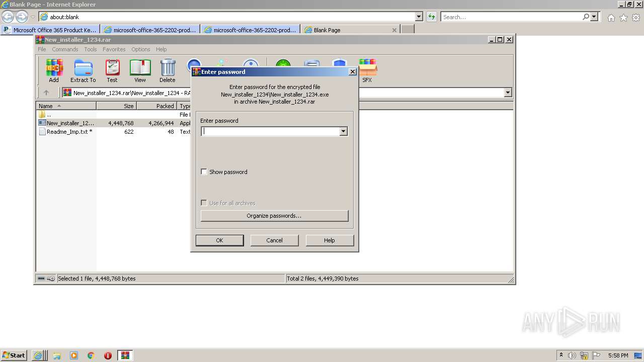The image size is (644, 362).
Task: Close the Enter password dialog
Action: coord(353,72)
